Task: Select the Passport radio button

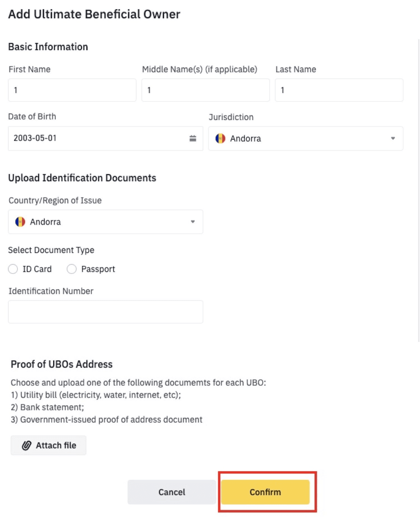Action: pyautogui.click(x=71, y=269)
